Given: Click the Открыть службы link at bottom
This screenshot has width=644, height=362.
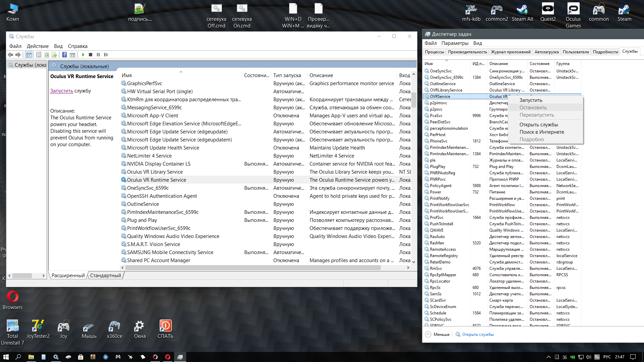Looking at the screenshot, I should point(478,335).
